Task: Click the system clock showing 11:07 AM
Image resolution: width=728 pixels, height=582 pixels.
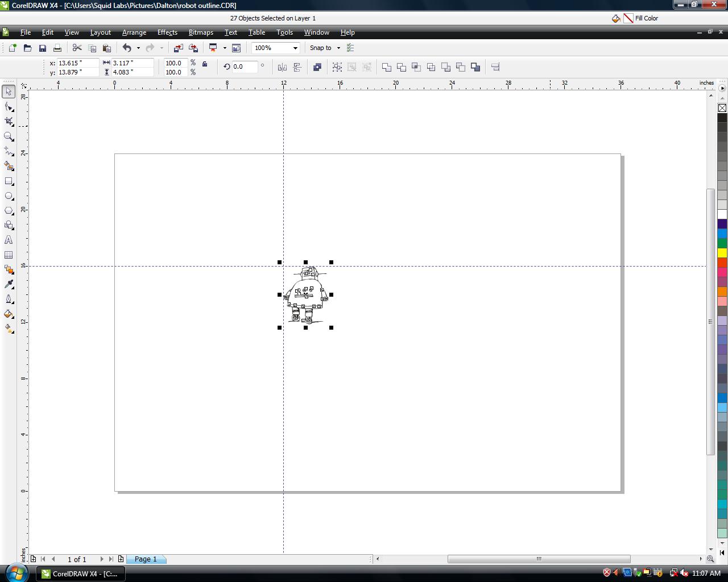Action: tap(706, 573)
